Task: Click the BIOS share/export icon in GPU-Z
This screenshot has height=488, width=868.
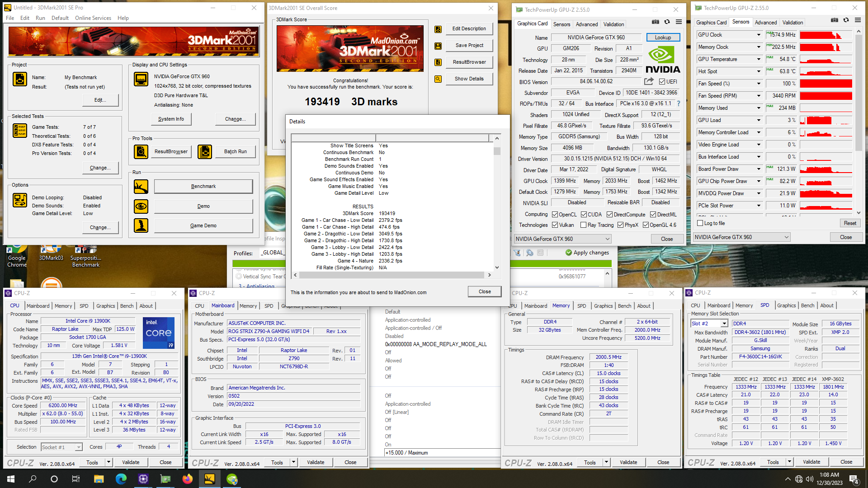Action: click(649, 81)
